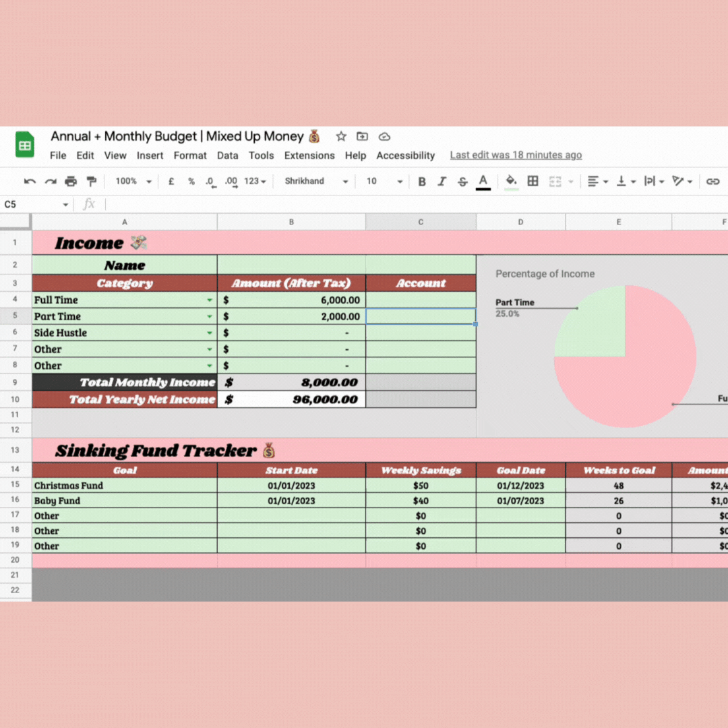Image resolution: width=728 pixels, height=728 pixels.
Task: Open the zoom level dropdown
Action: point(133,181)
